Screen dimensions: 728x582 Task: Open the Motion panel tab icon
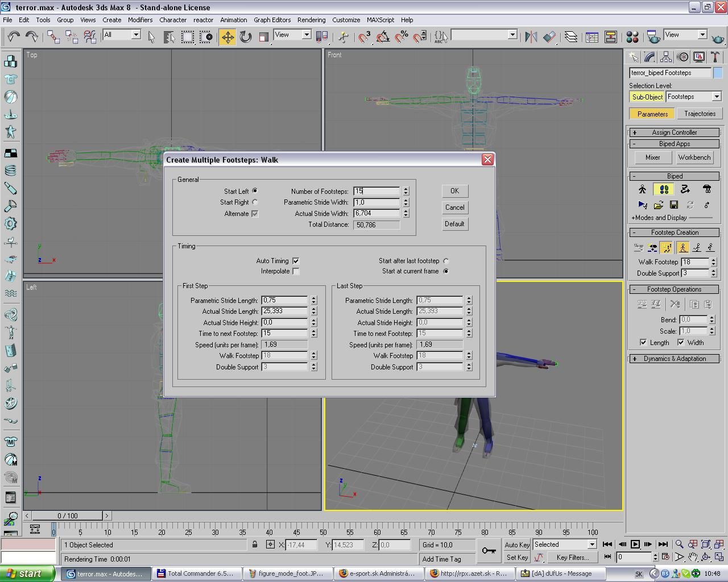point(682,57)
